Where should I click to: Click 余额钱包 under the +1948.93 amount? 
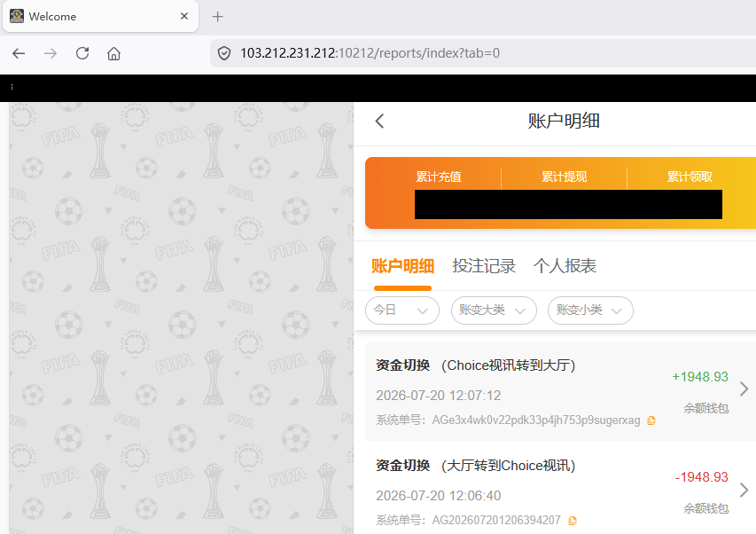tap(705, 409)
